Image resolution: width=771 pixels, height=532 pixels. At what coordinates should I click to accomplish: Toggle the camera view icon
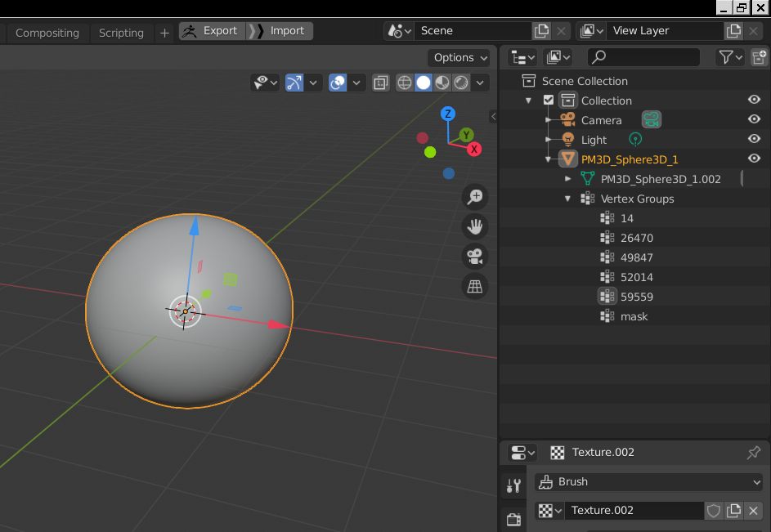coord(475,256)
